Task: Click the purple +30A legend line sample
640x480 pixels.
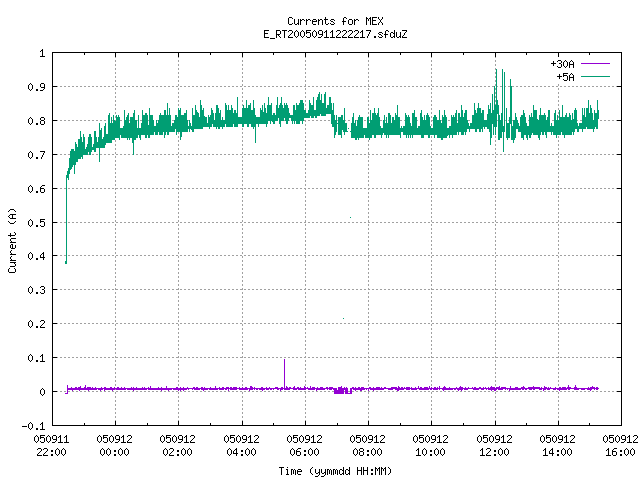Action: pos(595,64)
